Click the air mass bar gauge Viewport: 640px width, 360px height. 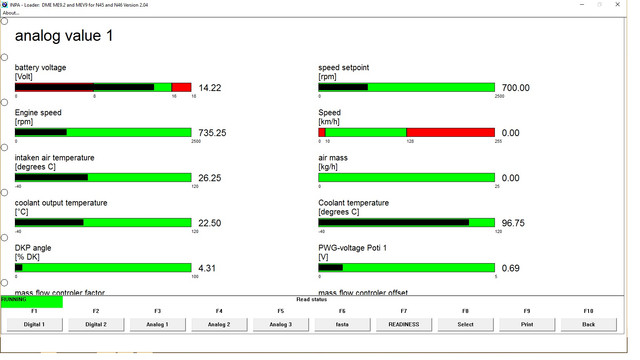pos(407,178)
